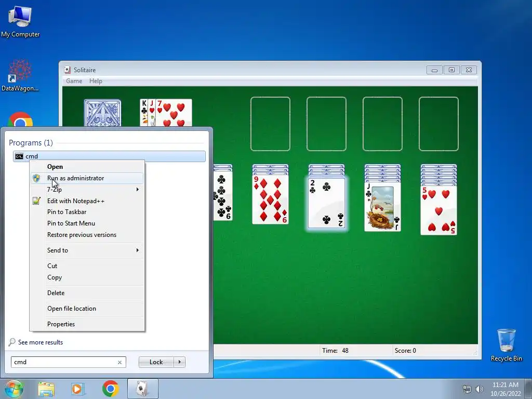
Task: Open the My Computer desktop icon
Action: tap(20, 22)
